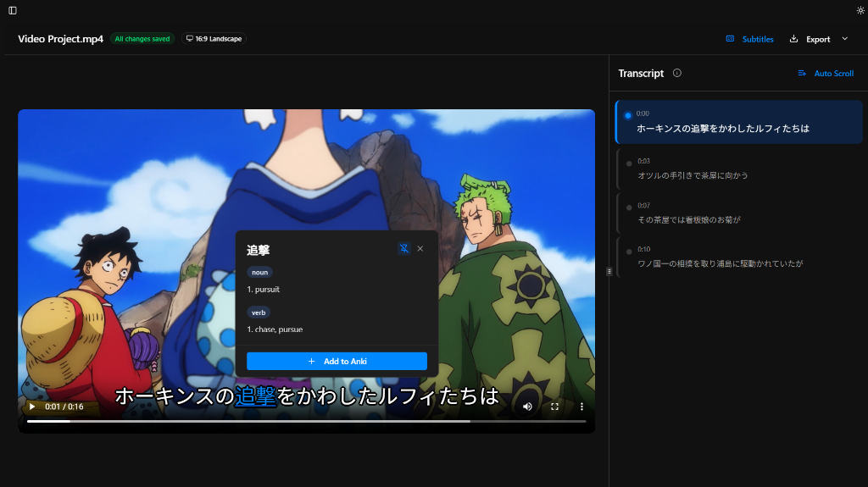Viewport: 868px width, 487px height.
Task: Toggle the pin icon in definition popup
Action: (x=404, y=248)
